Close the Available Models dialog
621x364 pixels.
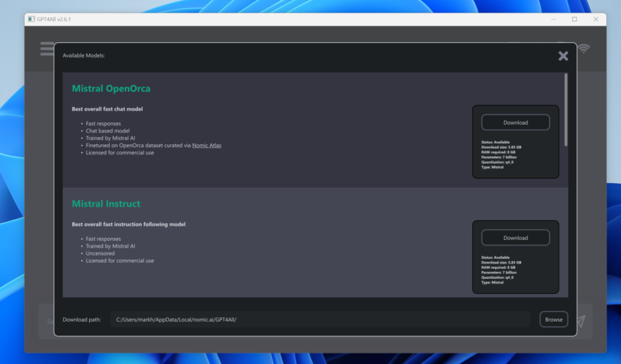(x=563, y=56)
